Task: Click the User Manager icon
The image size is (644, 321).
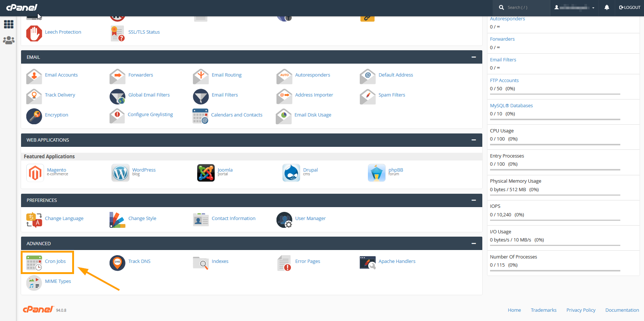Action: (x=284, y=220)
